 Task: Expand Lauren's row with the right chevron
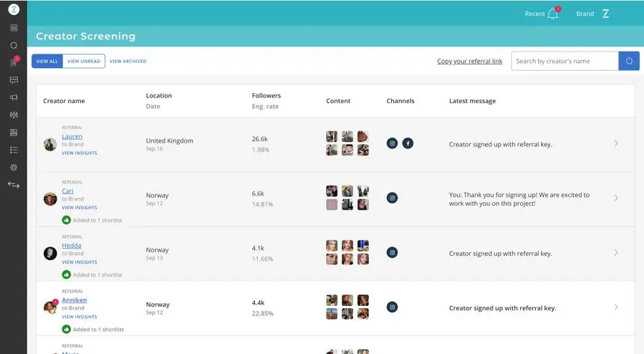point(616,143)
